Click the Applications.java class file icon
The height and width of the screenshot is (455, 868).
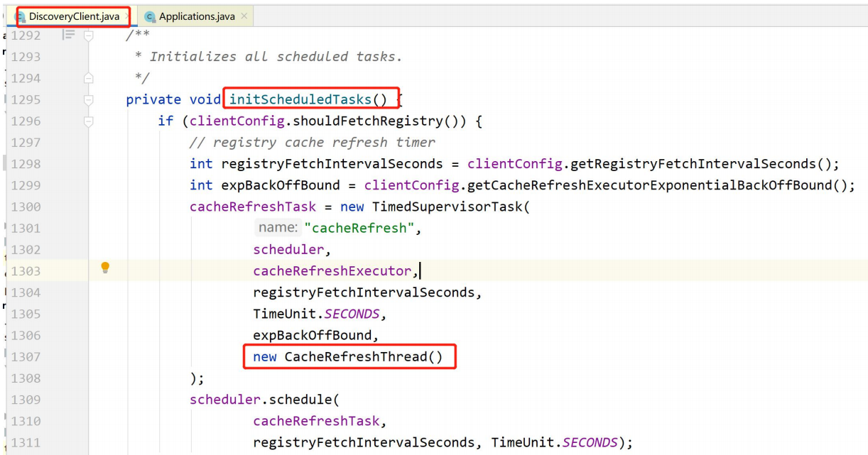pyautogui.click(x=150, y=16)
